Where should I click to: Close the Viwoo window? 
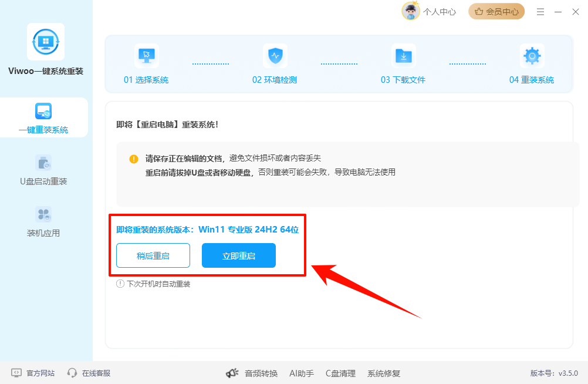point(576,12)
